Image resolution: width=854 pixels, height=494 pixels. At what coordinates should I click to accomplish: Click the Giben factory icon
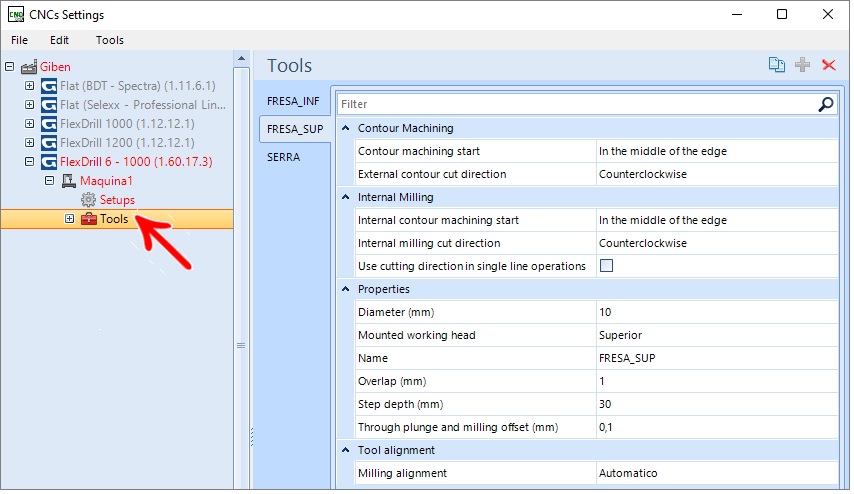(x=29, y=68)
